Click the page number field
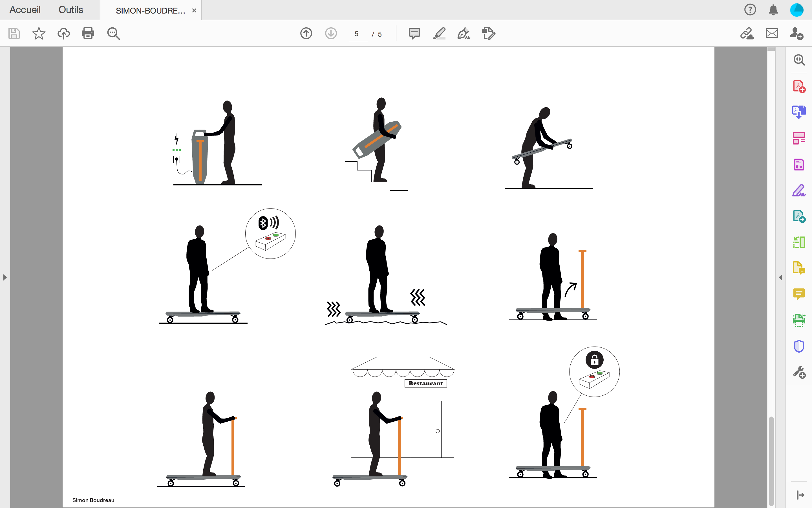 358,34
